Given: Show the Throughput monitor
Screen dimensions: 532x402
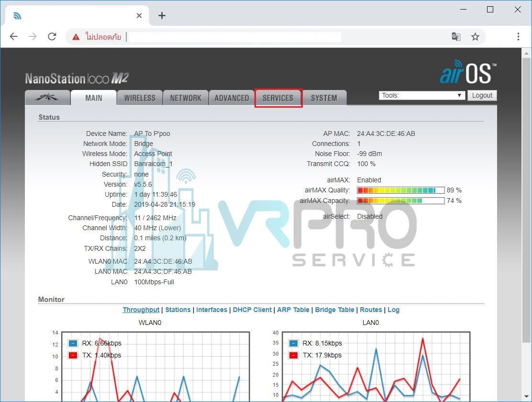Looking at the screenshot, I should pyautogui.click(x=141, y=310).
